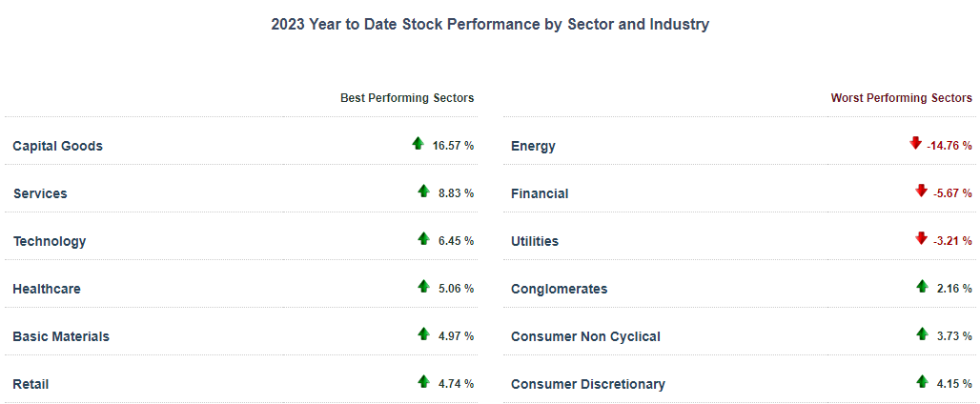980x404 pixels.
Task: Click the green up arrow beside Capital Goods
Action: (418, 143)
